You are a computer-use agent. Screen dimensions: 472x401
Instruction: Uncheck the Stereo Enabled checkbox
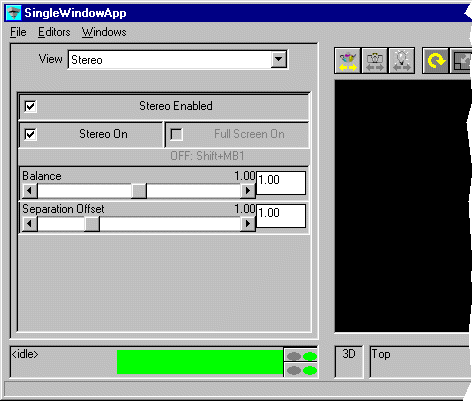(31, 106)
